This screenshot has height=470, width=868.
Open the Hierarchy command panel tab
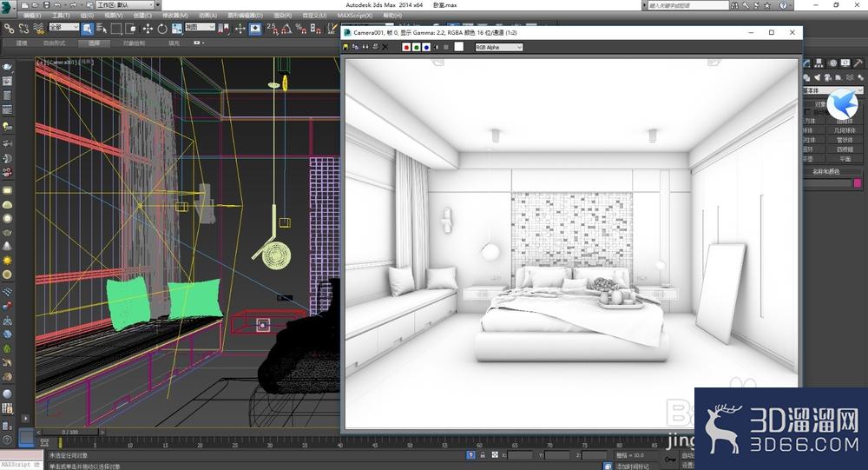pyautogui.click(x=819, y=63)
